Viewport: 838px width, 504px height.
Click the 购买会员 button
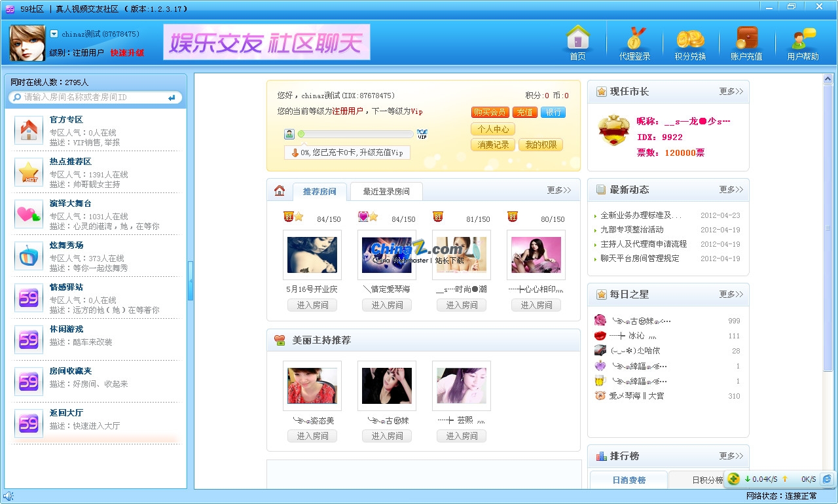click(490, 113)
